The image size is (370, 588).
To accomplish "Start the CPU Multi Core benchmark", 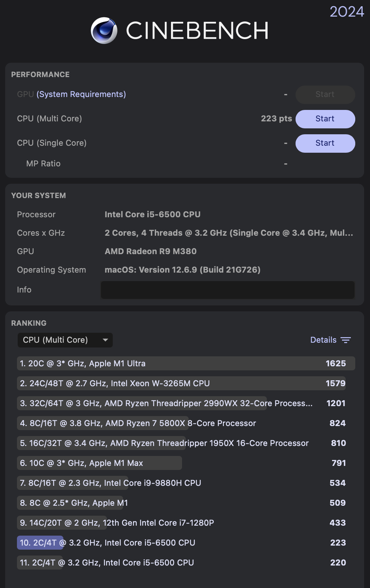I will 325,119.
